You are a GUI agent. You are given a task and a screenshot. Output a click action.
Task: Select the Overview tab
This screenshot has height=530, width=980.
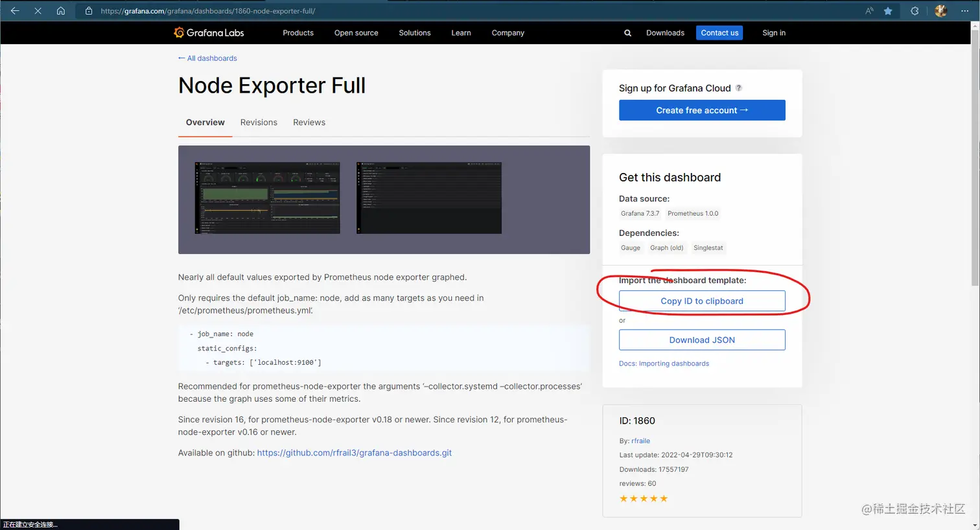coord(205,122)
